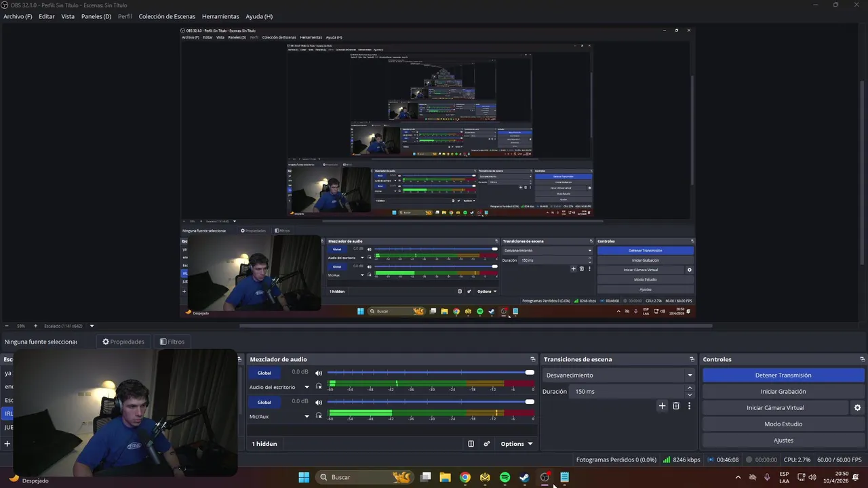Open the Desvanecimiento transition dropdown
Screen dimensions: 868x488
point(619,375)
